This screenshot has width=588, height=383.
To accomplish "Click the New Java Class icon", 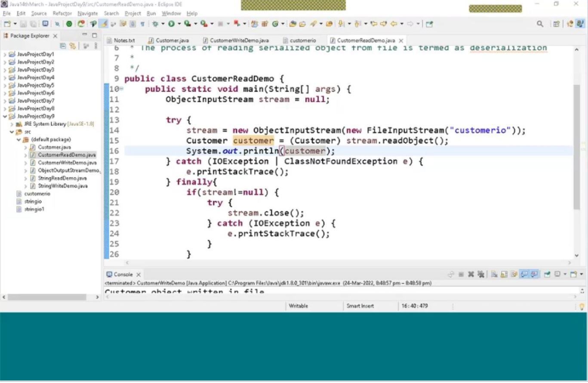I will coord(274,24).
